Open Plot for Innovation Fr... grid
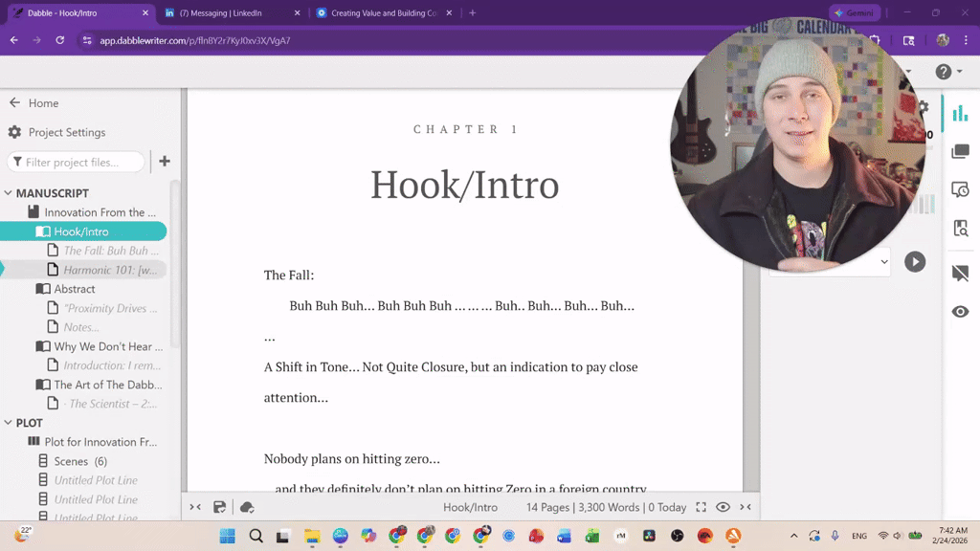 pos(93,442)
